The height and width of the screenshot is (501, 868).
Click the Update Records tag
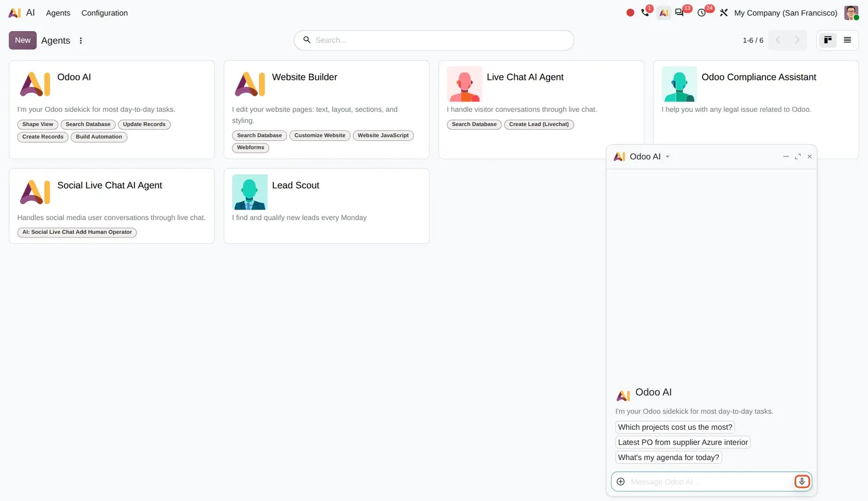point(144,124)
